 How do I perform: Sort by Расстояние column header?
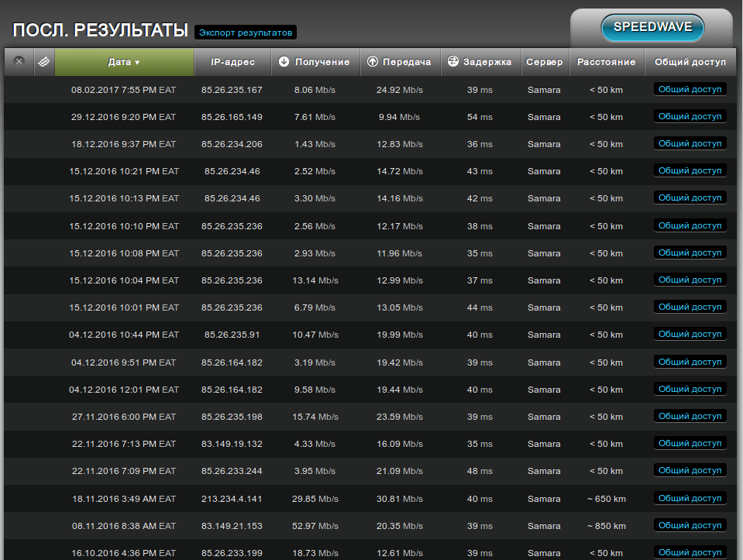click(607, 62)
